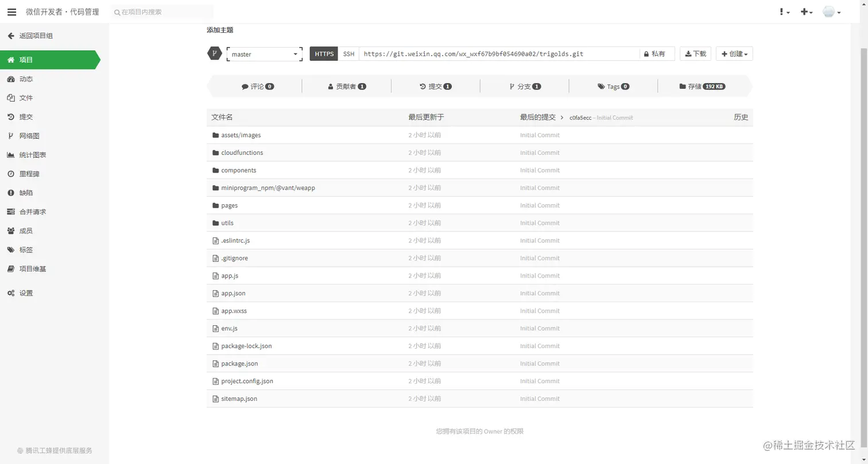Open the app.wxss file
This screenshot has width=868, height=464.
click(x=234, y=311)
